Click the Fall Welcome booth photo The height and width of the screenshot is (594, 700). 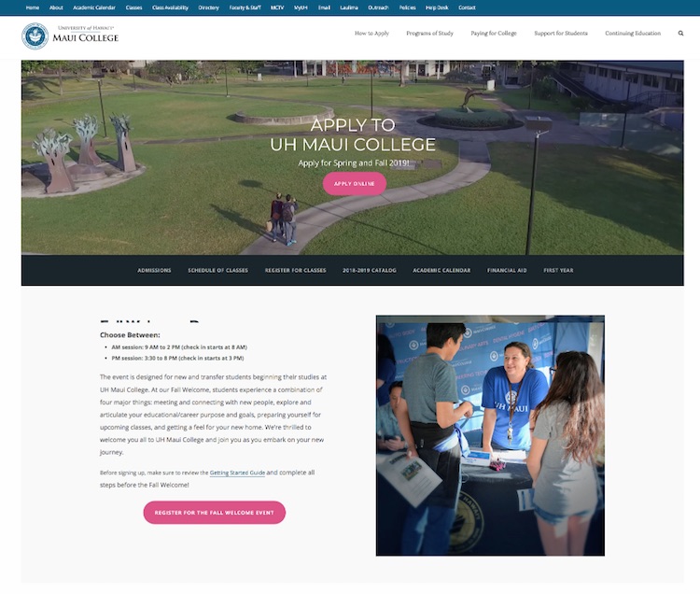pyautogui.click(x=490, y=435)
